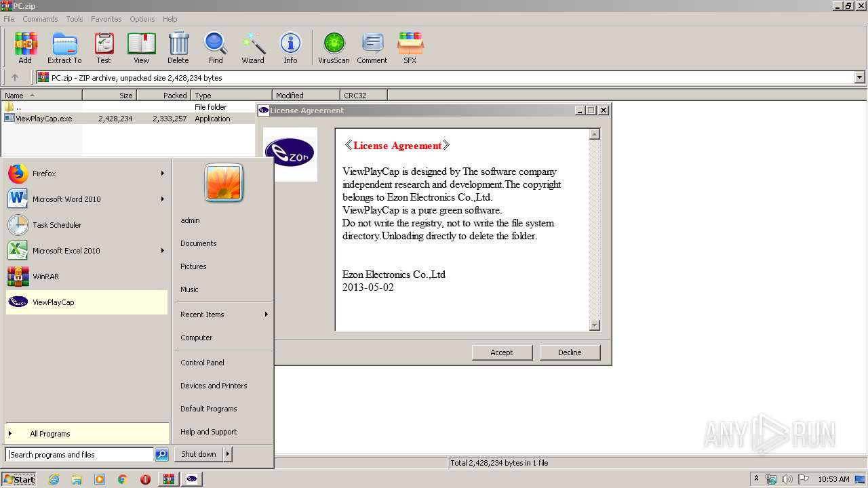This screenshot has width=868, height=488.
Task: Switch to WinRAR taskbar button
Action: click(168, 479)
